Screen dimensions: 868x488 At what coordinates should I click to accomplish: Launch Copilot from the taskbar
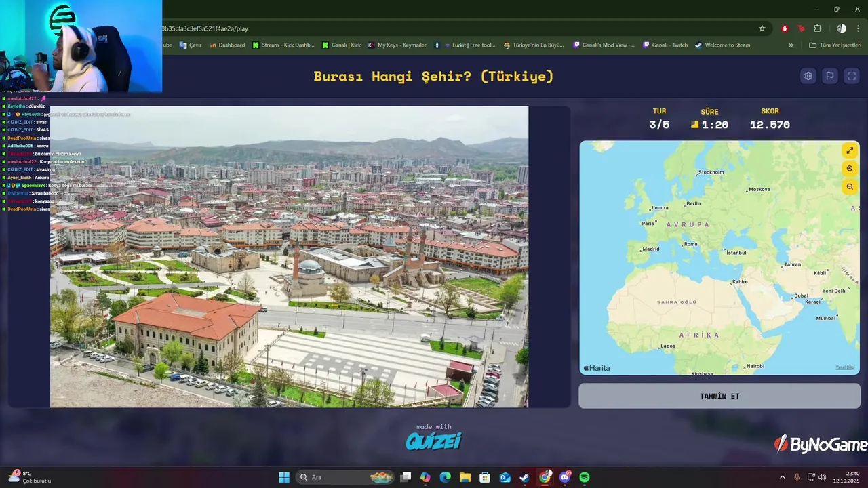425,477
